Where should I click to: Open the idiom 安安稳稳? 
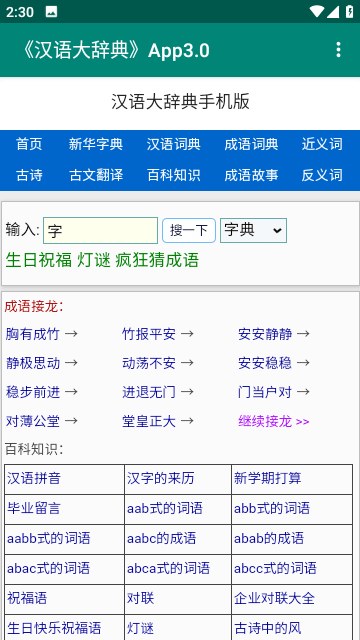coord(265,363)
